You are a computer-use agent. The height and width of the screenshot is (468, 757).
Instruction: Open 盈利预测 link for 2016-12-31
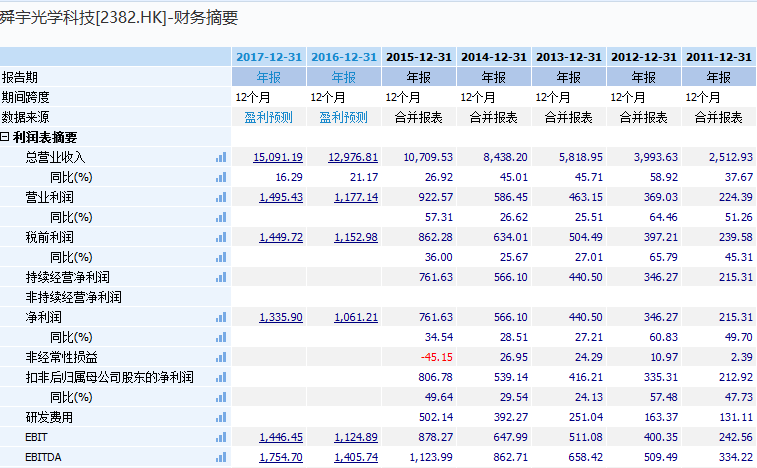[344, 117]
